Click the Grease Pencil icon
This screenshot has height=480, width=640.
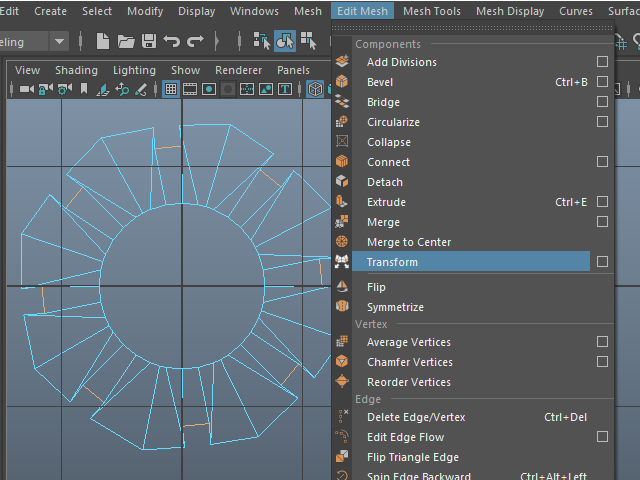point(141,89)
